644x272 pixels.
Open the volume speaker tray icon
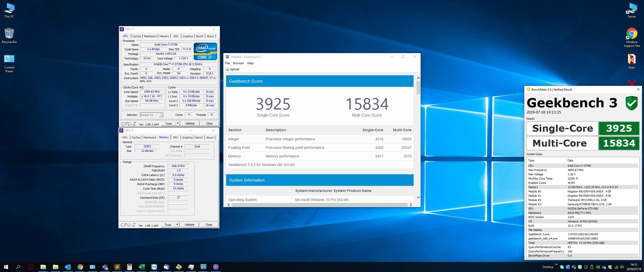(622, 267)
